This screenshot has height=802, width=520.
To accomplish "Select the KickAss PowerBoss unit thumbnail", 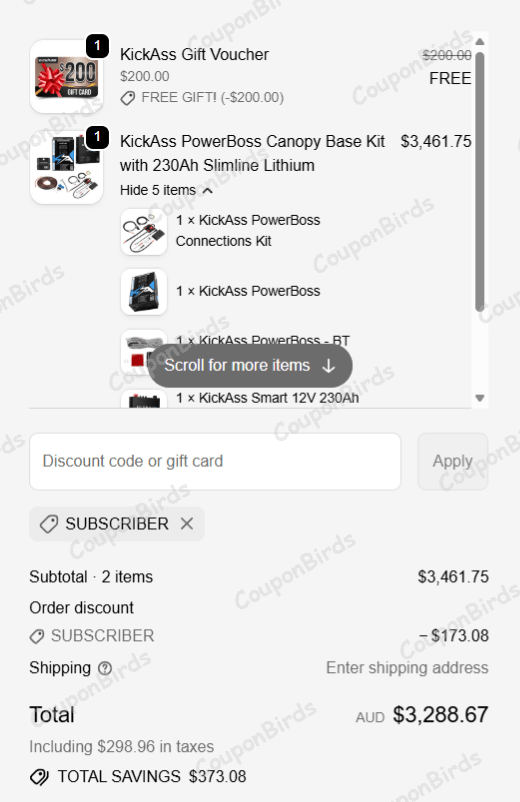I will tap(144, 292).
